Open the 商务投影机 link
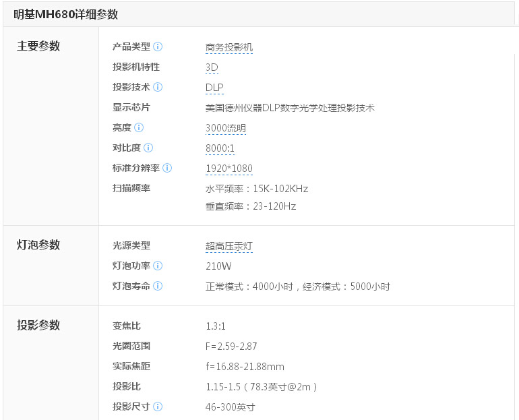Viewport: 519px width, 420px height. [229, 47]
